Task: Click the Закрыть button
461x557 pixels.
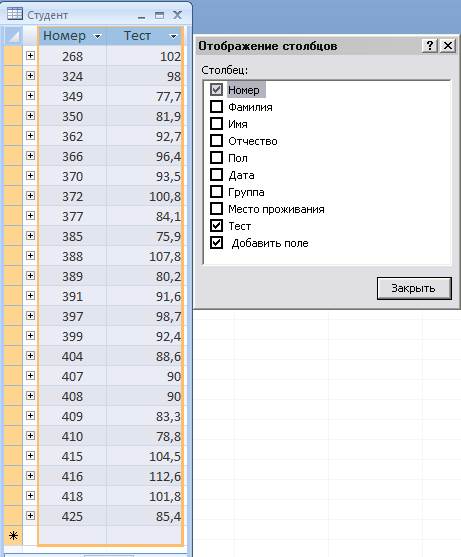Action: tap(414, 288)
